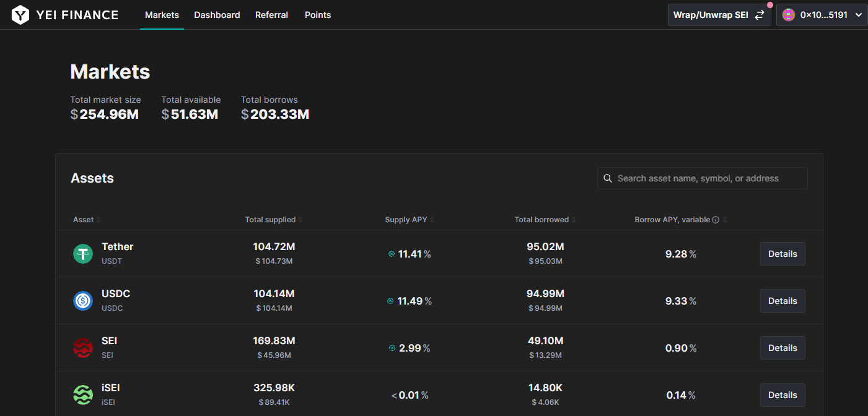Click Tether total borrowed 95.02M

[x=545, y=247]
